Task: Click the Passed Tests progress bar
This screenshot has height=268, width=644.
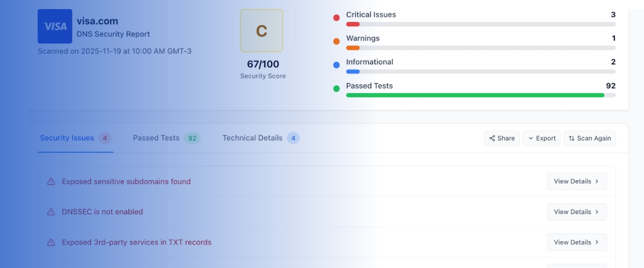Action: pos(481,95)
